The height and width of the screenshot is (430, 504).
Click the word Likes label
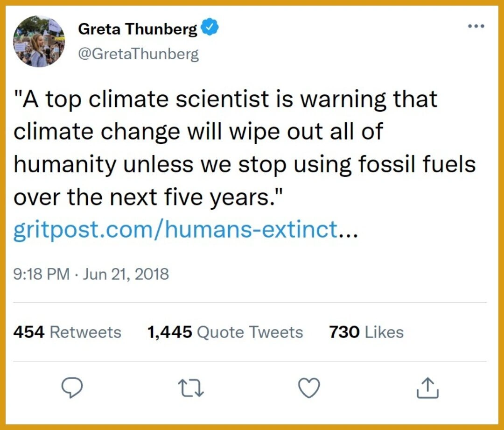(x=384, y=332)
